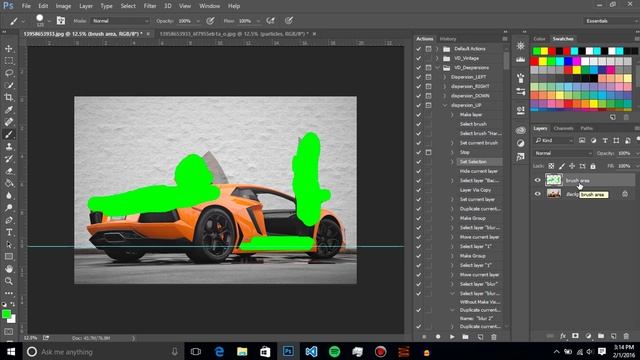Select the Clone Stamp tool
Screen dimensions: 640x360
tap(9, 147)
